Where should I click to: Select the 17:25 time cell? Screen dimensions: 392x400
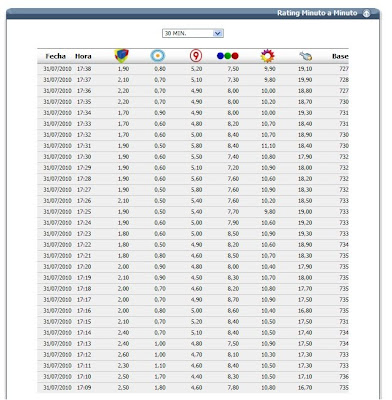pos(84,212)
